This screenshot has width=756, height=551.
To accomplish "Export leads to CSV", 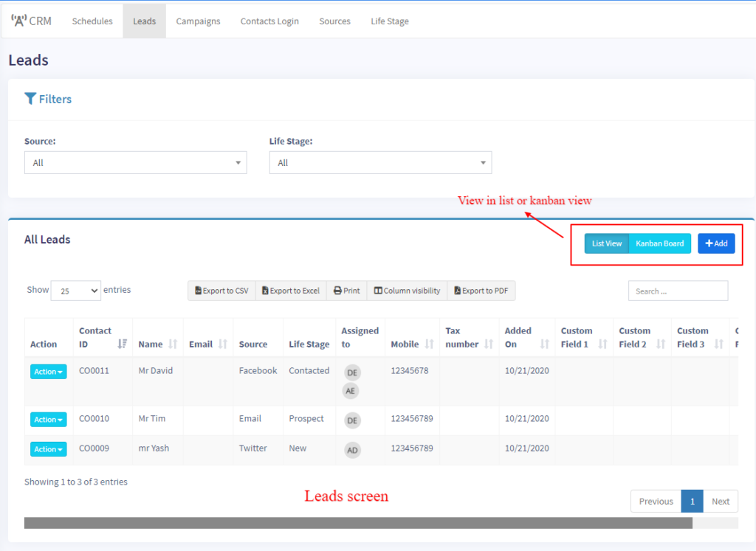I will click(221, 291).
